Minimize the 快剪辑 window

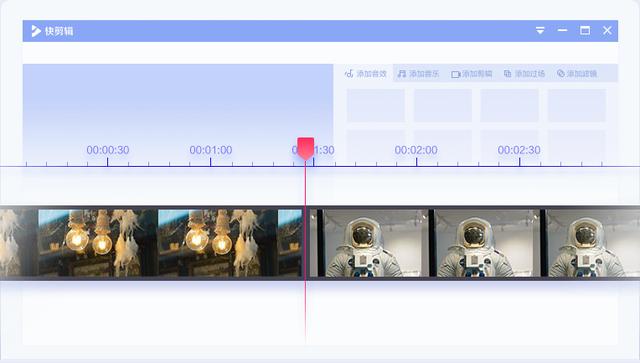pyautogui.click(x=562, y=30)
